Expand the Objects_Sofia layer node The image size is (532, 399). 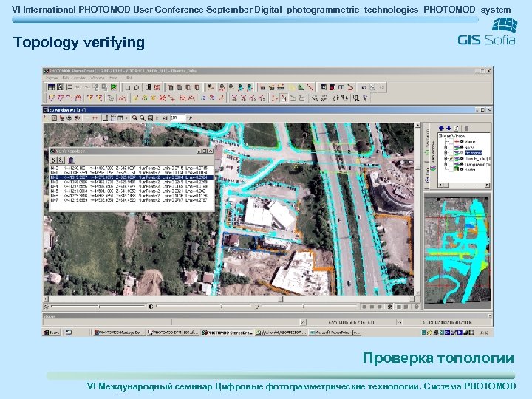(446, 158)
